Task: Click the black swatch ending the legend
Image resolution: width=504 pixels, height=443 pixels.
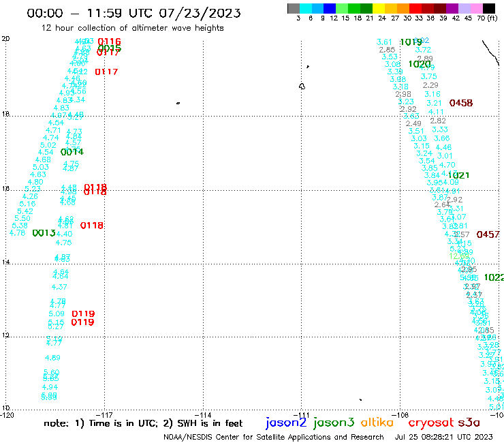Action: pyautogui.click(x=488, y=8)
